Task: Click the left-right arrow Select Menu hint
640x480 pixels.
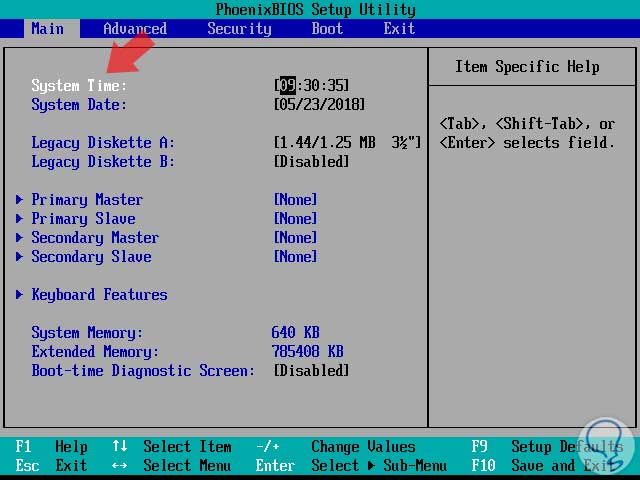Action: click(172, 465)
